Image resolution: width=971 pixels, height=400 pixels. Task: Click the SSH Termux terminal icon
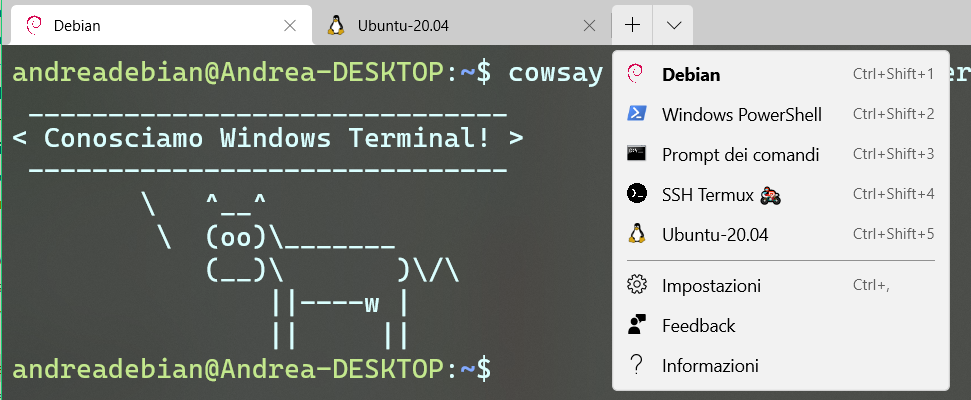tap(637, 194)
